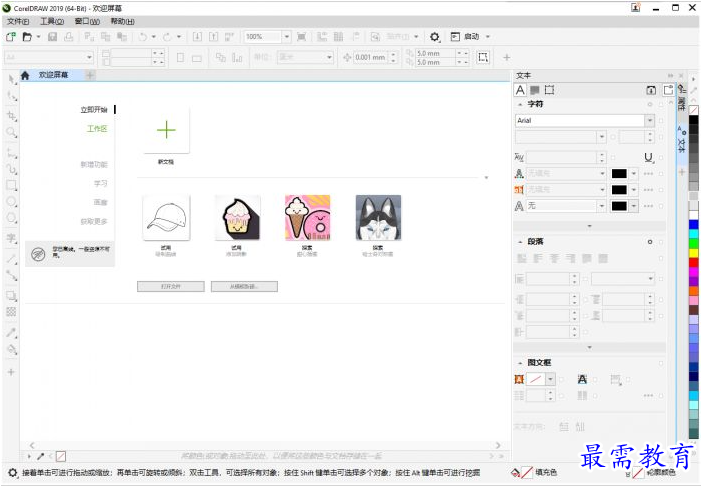Open the File menu
The width and height of the screenshot is (702, 488).
[x=18, y=21]
